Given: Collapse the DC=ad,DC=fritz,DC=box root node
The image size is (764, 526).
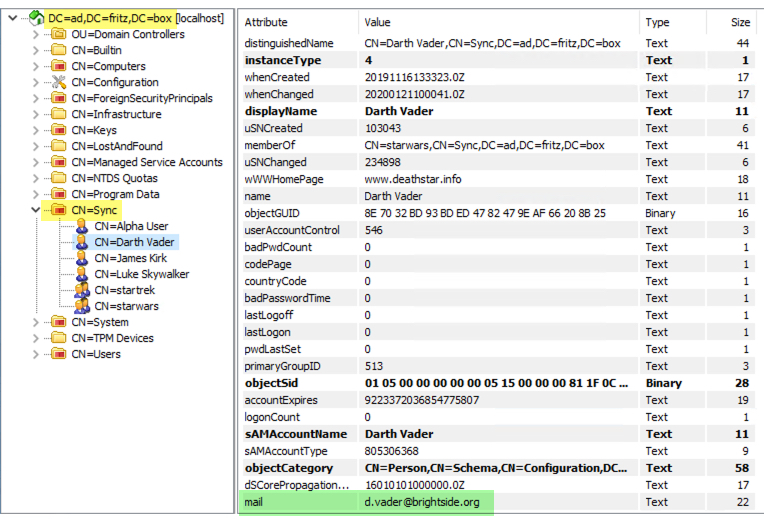Looking at the screenshot, I should point(13,19).
